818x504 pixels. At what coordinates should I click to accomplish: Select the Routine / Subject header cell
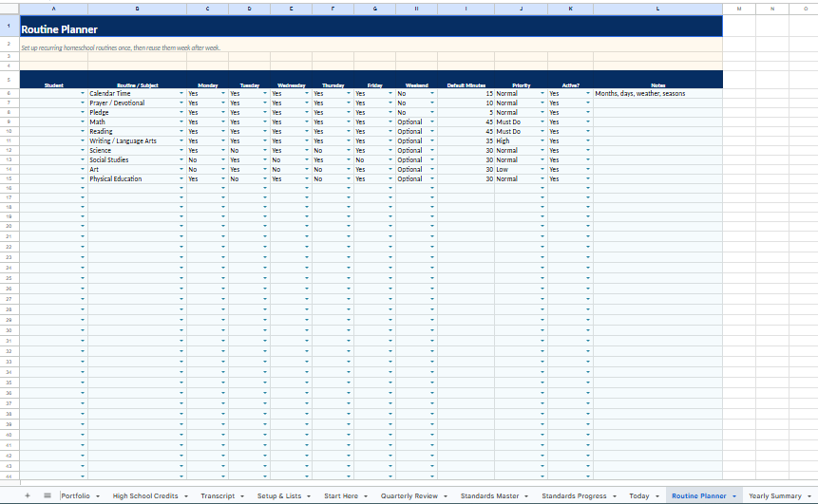[x=137, y=80]
